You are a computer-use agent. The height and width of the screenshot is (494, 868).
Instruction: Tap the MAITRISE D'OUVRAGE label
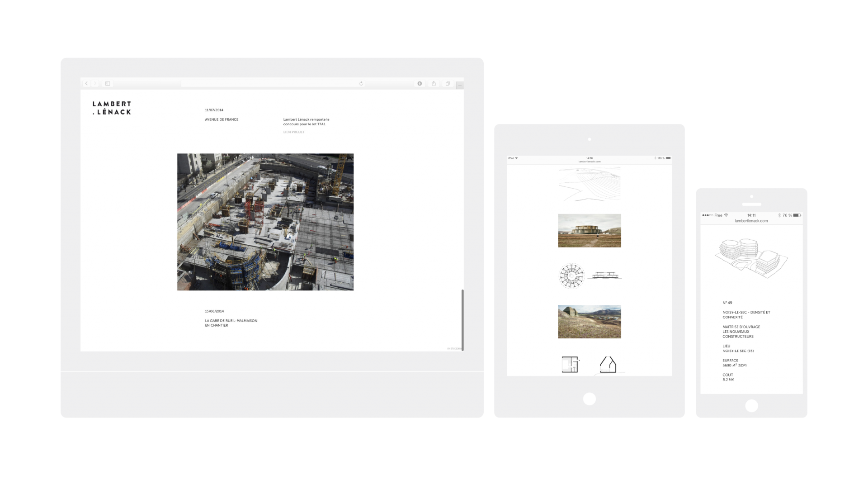coord(741,327)
